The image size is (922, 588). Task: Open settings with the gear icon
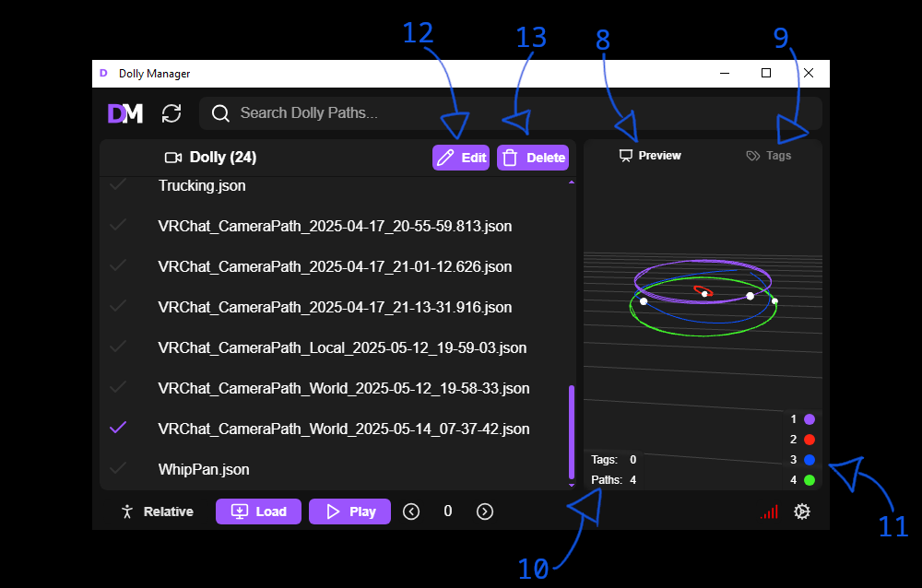tap(802, 512)
